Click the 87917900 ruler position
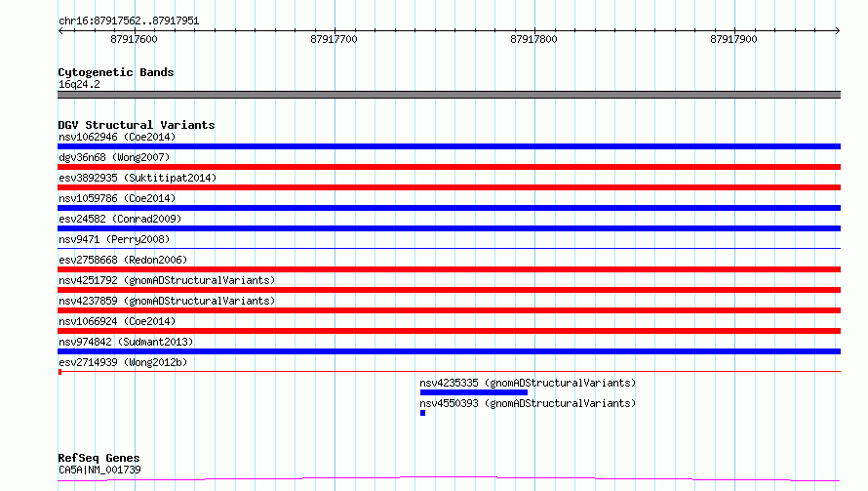 coord(733,39)
